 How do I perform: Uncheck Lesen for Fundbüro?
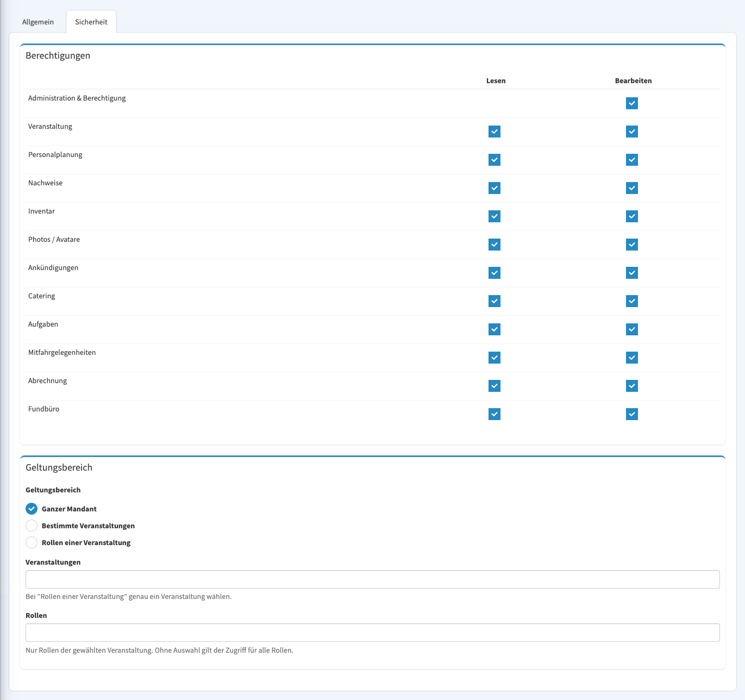[494, 414]
